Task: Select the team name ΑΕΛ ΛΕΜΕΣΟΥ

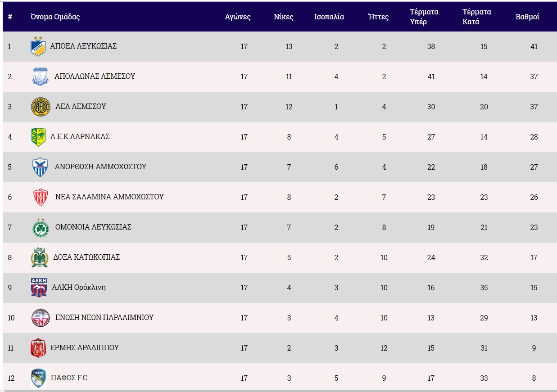Action: 81,106
